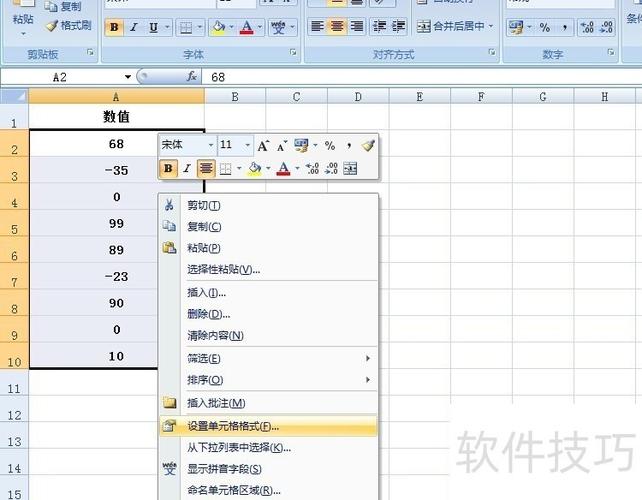Click the fx insert function button
The width and height of the screenshot is (642, 500).
pos(192,77)
